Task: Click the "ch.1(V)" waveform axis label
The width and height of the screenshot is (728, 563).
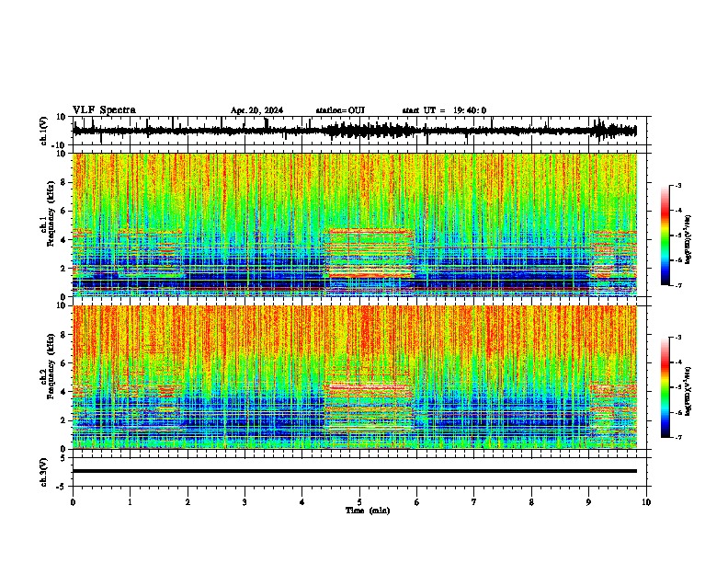Action: point(44,131)
